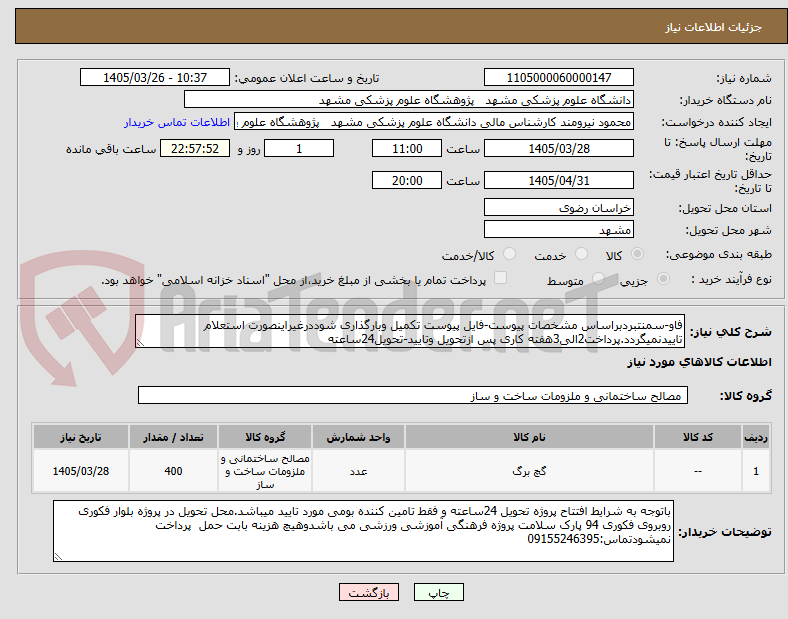Viewport: 788px width, 619px height.
Task: Click the resize handle of buyer notes textarea
Action: [58, 557]
